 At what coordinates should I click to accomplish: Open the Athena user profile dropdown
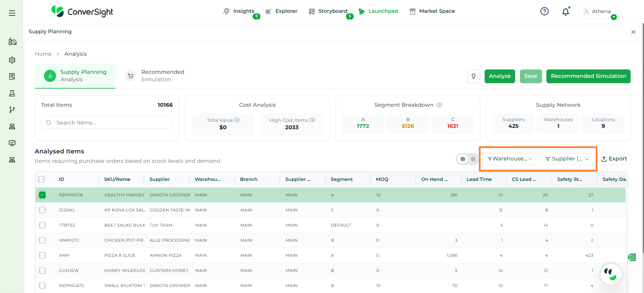point(597,11)
